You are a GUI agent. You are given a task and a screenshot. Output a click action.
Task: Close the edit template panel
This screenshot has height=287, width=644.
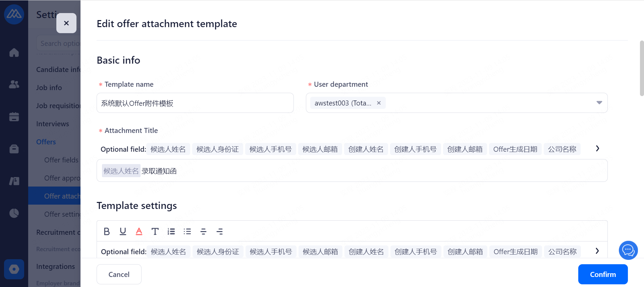(66, 23)
